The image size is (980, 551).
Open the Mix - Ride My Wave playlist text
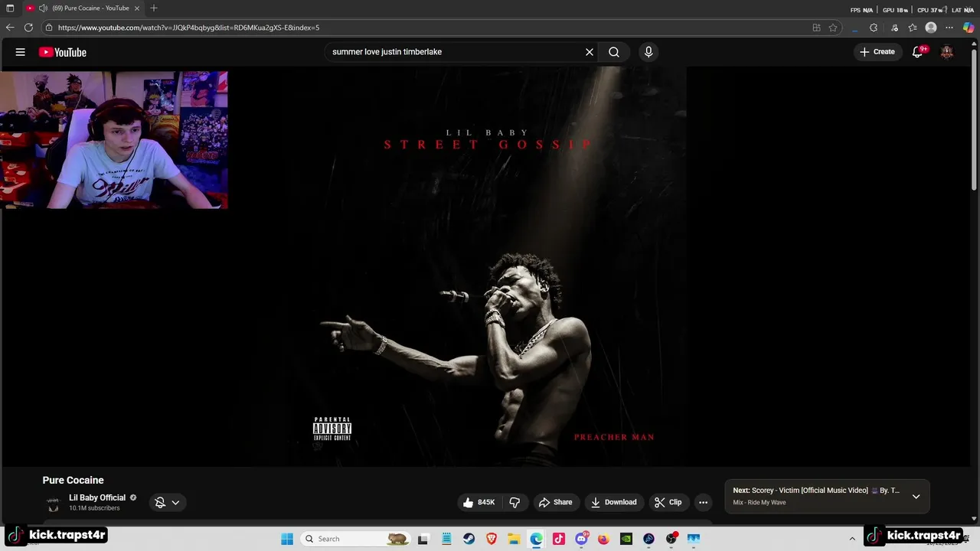point(759,503)
